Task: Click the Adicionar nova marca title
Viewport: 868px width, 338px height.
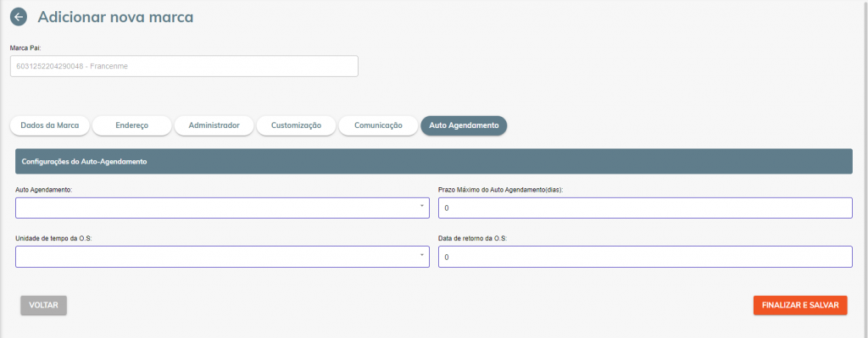Action: pos(115,17)
